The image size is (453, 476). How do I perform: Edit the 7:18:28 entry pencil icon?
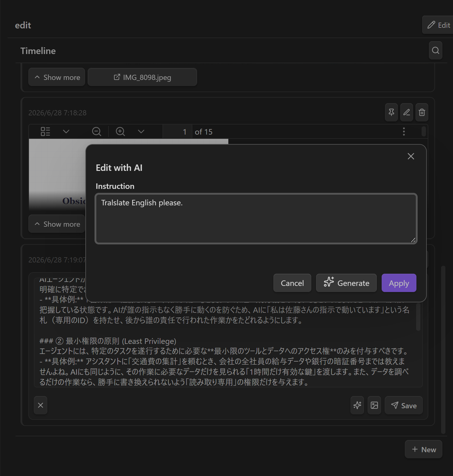tap(407, 112)
